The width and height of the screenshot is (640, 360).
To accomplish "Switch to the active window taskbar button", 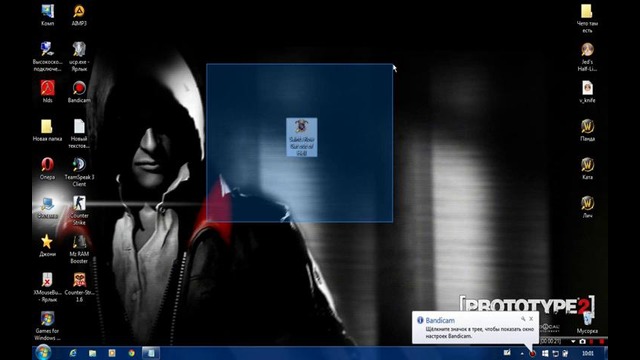I will [x=151, y=353].
